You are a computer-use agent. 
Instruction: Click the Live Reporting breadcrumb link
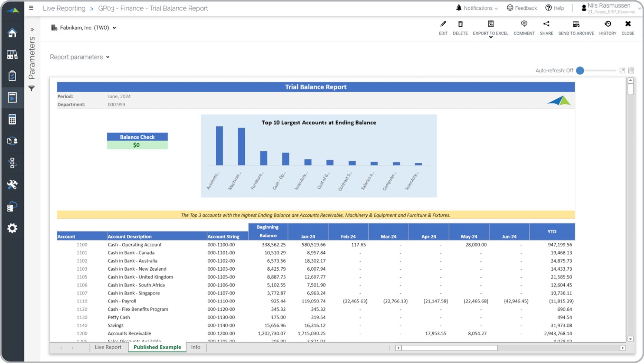pos(64,8)
